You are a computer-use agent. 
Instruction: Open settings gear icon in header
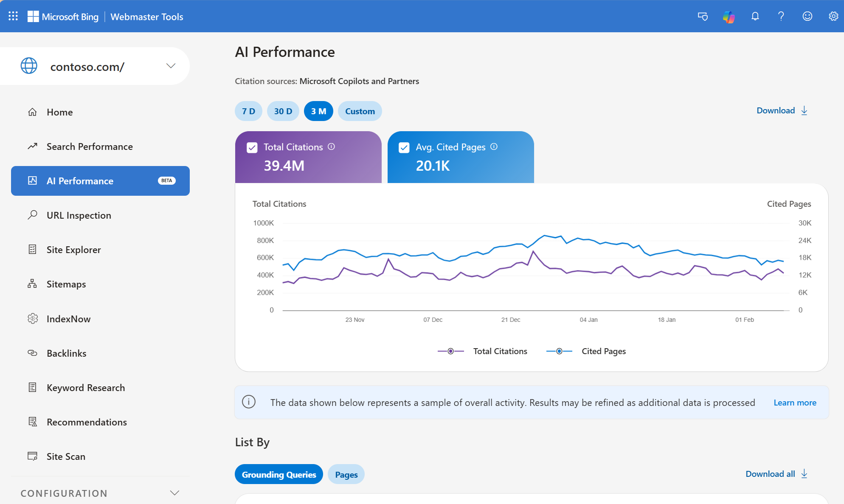833,16
